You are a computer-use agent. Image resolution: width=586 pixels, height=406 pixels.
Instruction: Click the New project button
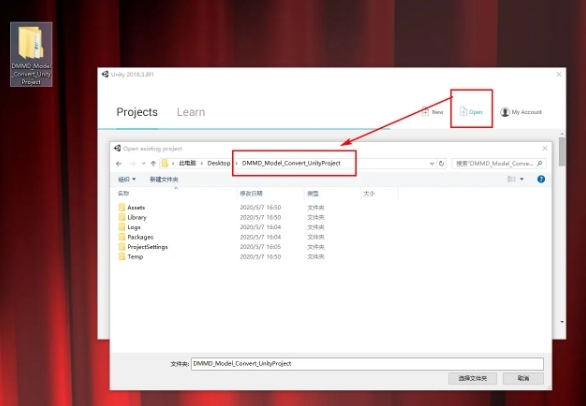pos(432,112)
